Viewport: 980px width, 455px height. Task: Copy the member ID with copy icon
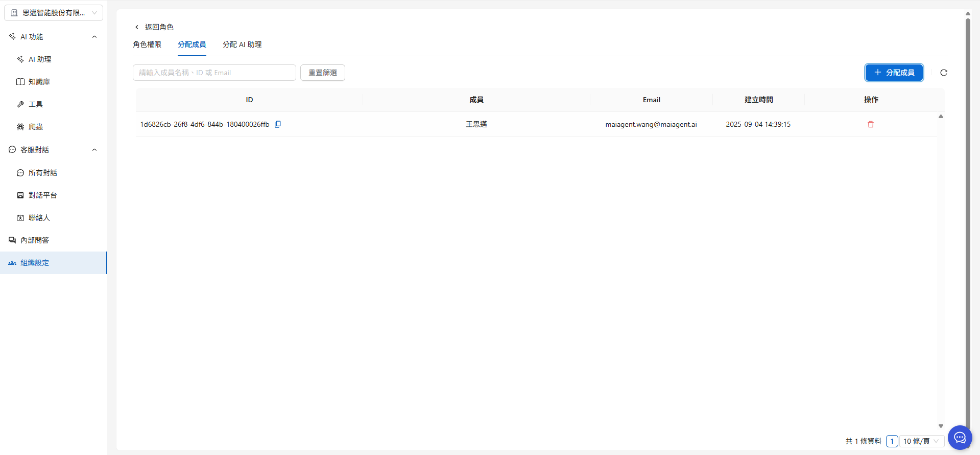click(x=278, y=124)
